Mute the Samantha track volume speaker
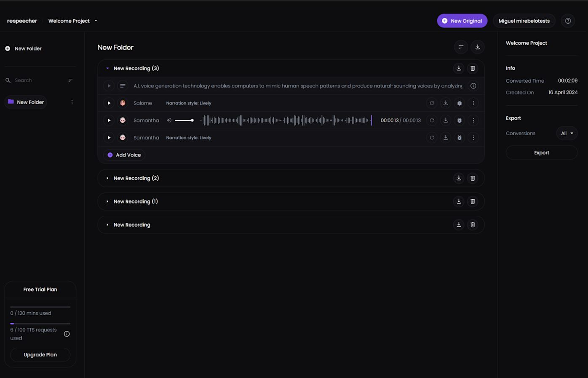Screen dimensions: 588x378 (169, 121)
